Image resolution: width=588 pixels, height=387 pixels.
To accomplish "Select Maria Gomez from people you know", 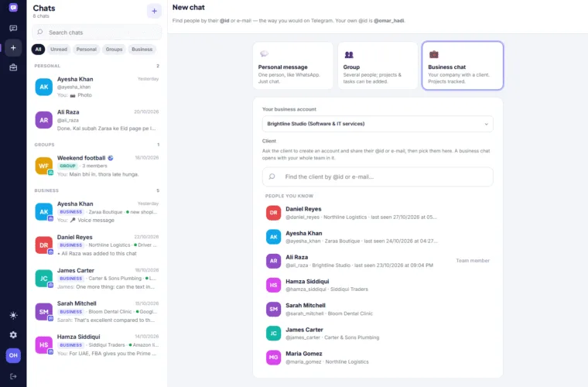I will point(378,358).
